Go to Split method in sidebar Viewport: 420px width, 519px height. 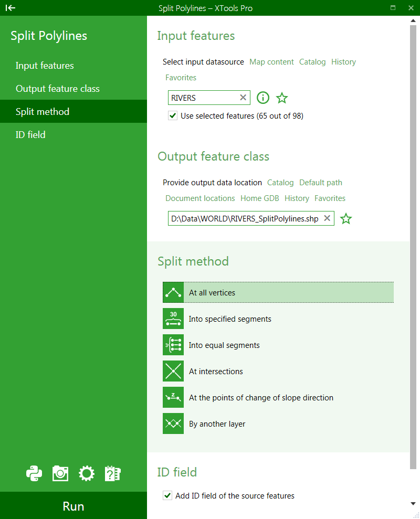tap(73, 111)
